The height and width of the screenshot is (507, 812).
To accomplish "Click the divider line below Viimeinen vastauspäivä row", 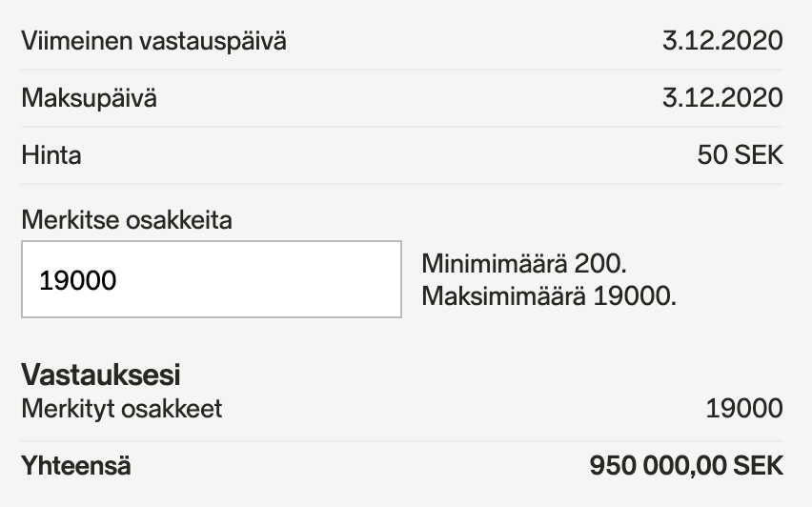I will click(x=401, y=70).
